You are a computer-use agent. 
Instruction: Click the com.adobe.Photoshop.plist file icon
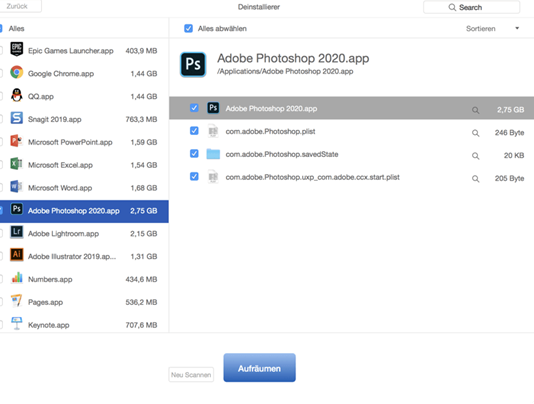click(213, 131)
